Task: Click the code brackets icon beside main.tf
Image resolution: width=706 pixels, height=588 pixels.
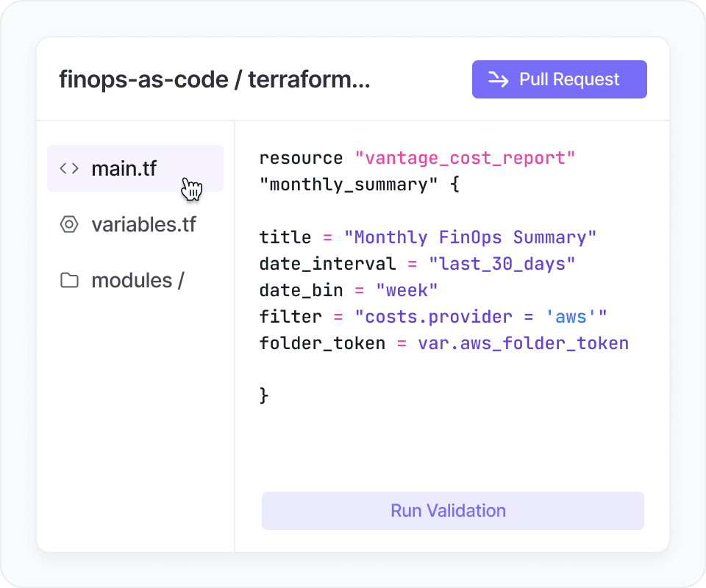Action: tap(69, 168)
